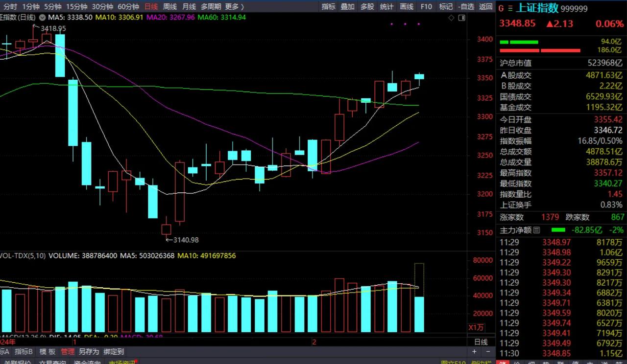Click the 最低指数 value 3340.27

tap(608, 183)
